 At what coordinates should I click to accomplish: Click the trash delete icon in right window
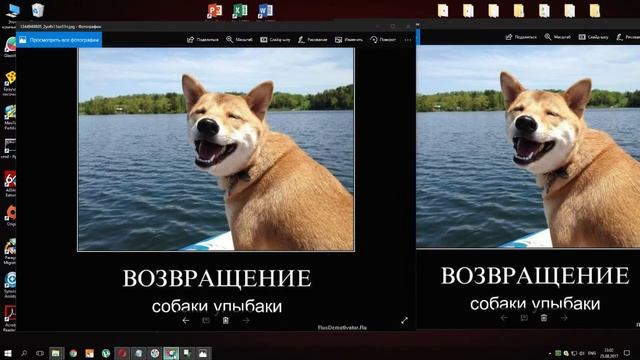click(544, 318)
